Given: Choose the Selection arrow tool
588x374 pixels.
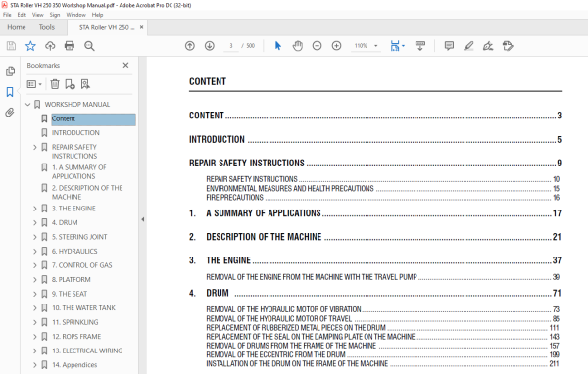Looking at the screenshot, I should [278, 46].
